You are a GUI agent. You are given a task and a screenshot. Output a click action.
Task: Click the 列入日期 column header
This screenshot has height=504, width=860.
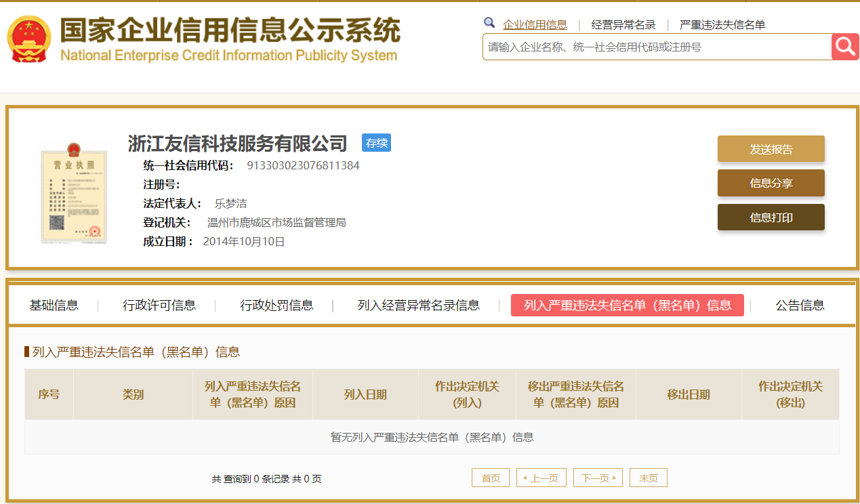pyautogui.click(x=365, y=394)
